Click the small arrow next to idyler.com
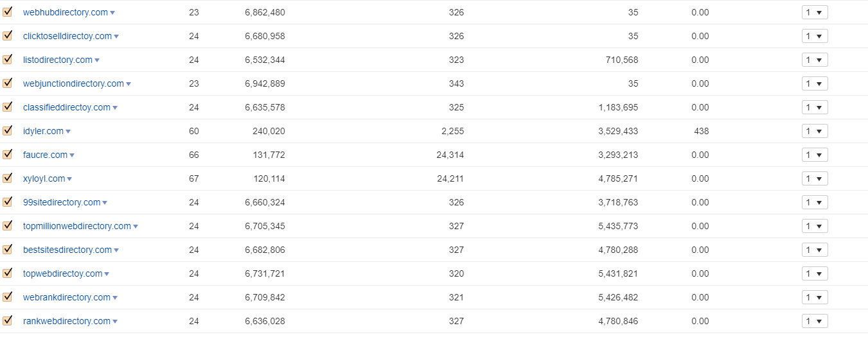The width and height of the screenshot is (868, 337). click(68, 132)
